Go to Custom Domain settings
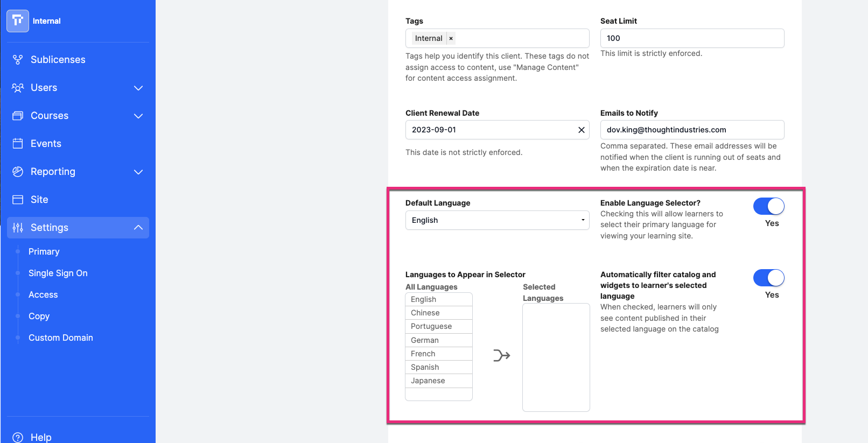Screen dimensions: 868x443 pyautogui.click(x=61, y=337)
